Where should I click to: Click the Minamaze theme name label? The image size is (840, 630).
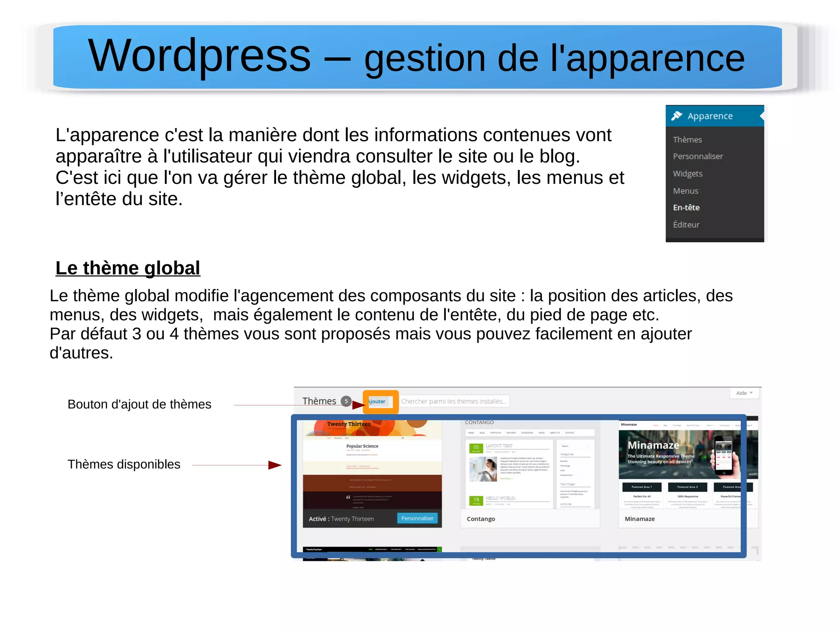[639, 519]
